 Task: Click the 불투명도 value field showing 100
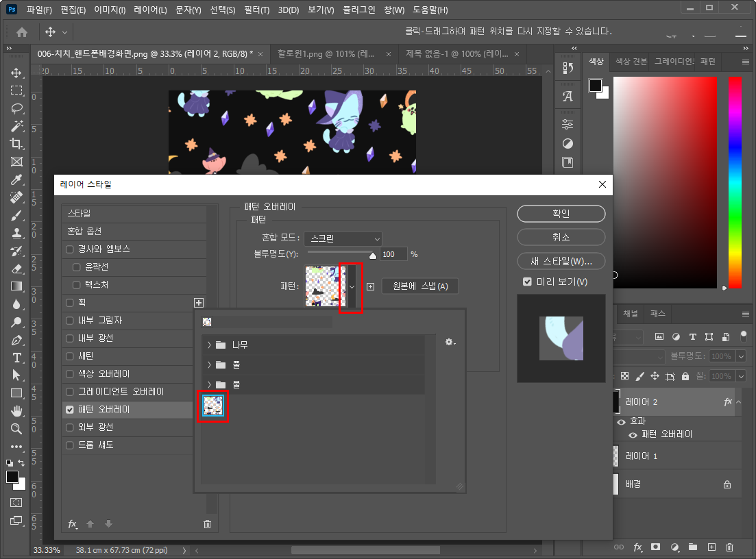394,254
